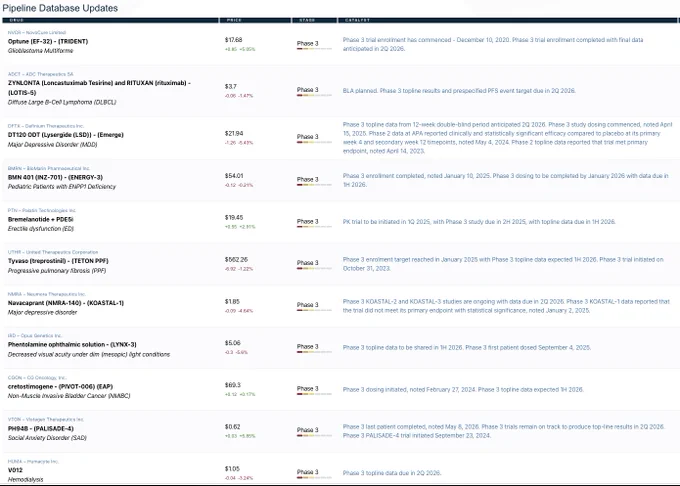Open BMN 401 catalyst about enrollment completed

pyautogui.click(x=506, y=180)
